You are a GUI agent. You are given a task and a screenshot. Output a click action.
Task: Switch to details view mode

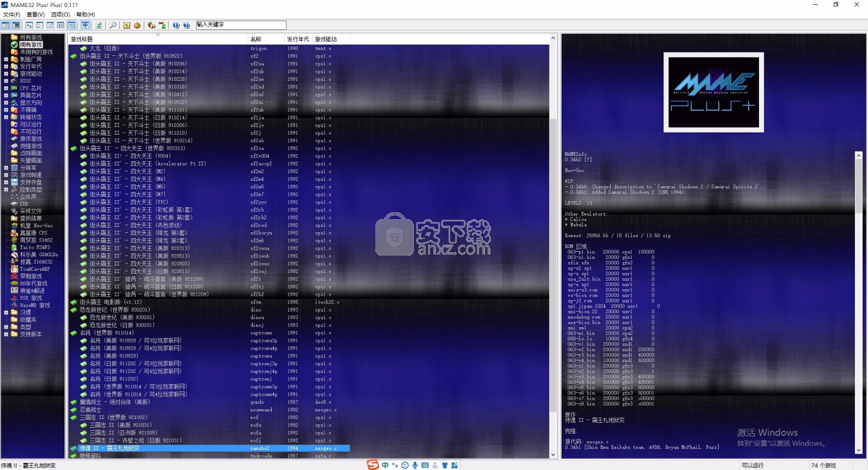tap(61, 25)
